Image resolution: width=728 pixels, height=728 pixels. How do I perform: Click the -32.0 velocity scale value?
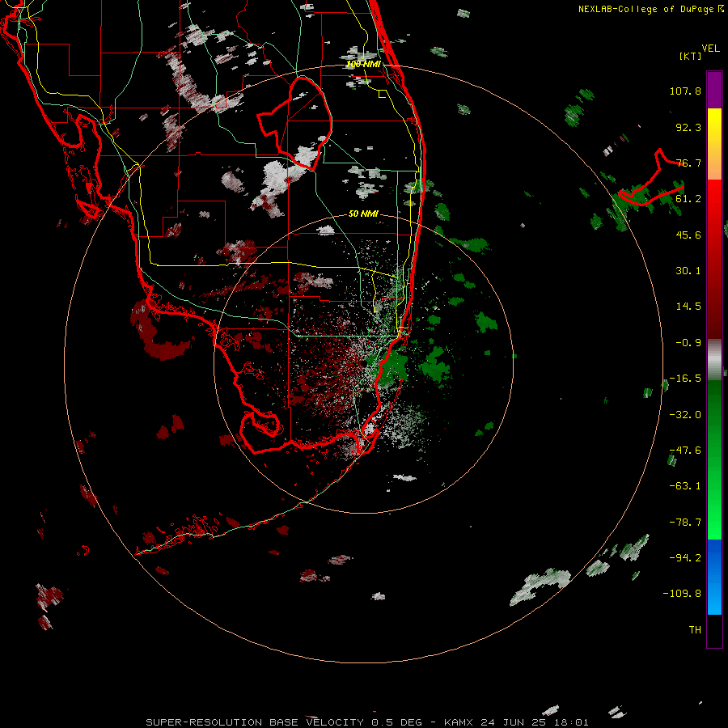pyautogui.click(x=685, y=415)
